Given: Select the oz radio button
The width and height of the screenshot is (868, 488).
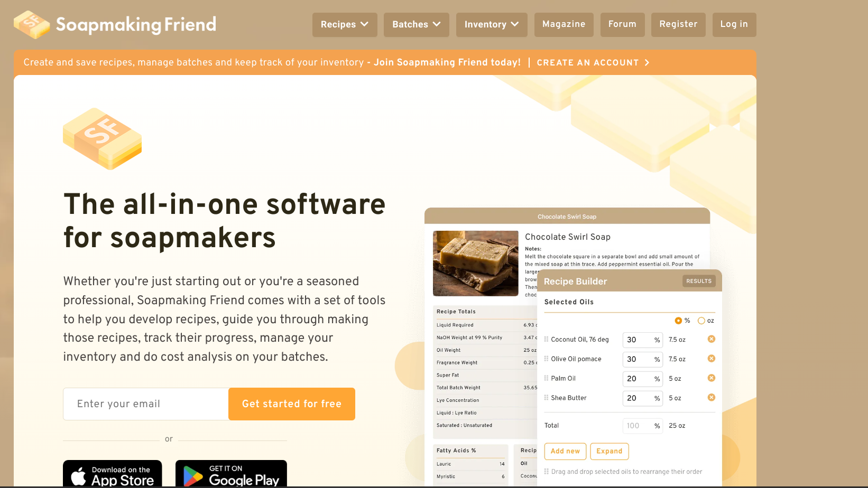Looking at the screenshot, I should (x=701, y=321).
